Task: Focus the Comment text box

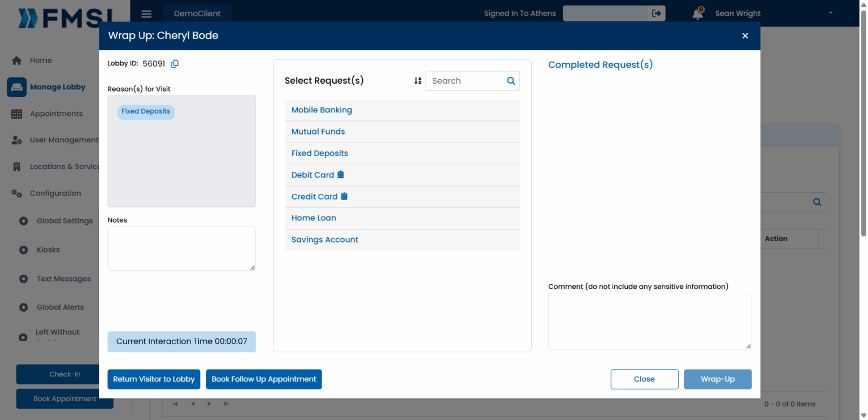Action: pyautogui.click(x=649, y=321)
